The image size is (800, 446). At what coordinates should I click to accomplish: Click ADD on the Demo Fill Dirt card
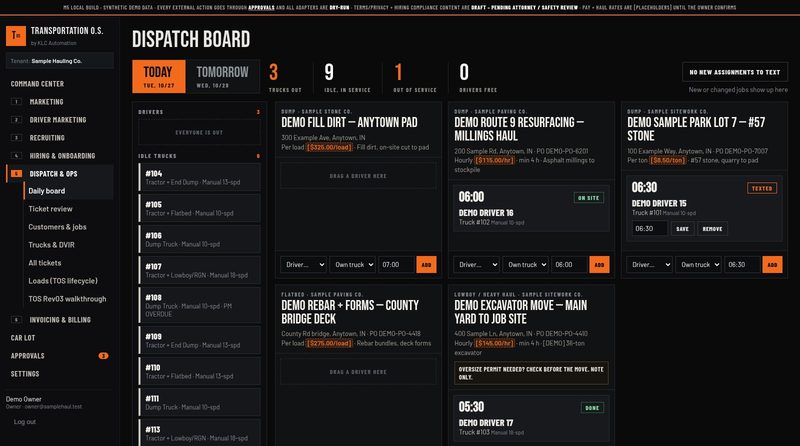click(427, 264)
